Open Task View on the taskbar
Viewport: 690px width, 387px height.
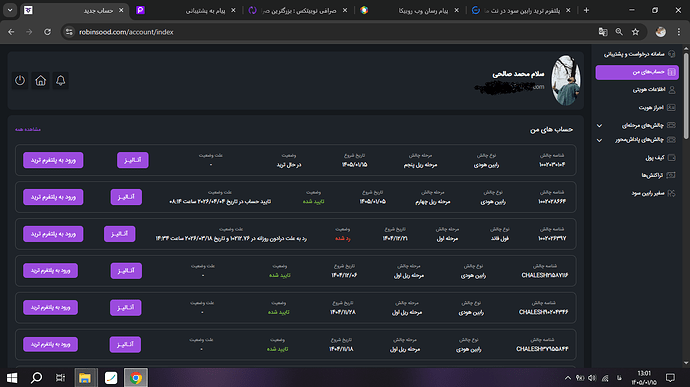(60, 378)
